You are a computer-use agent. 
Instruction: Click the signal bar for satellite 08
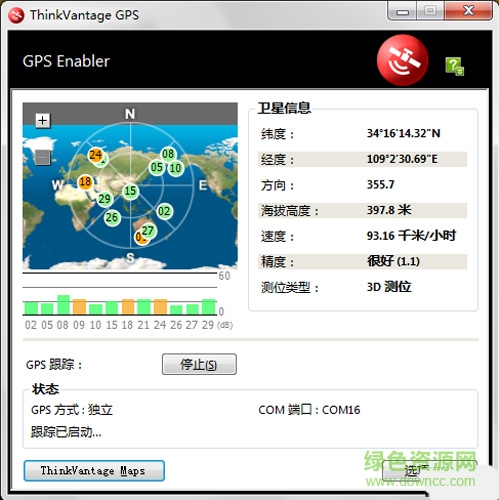click(x=63, y=304)
